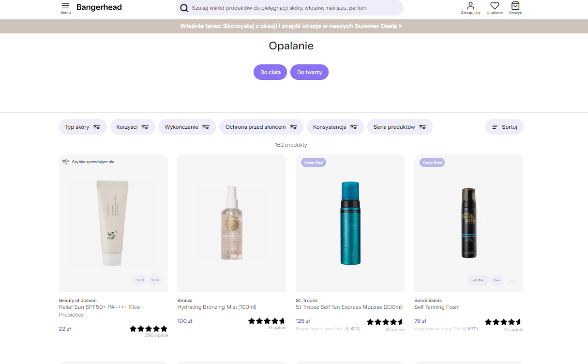588x364 pixels.
Task: Click the Opalanie page heading
Action: (291, 46)
